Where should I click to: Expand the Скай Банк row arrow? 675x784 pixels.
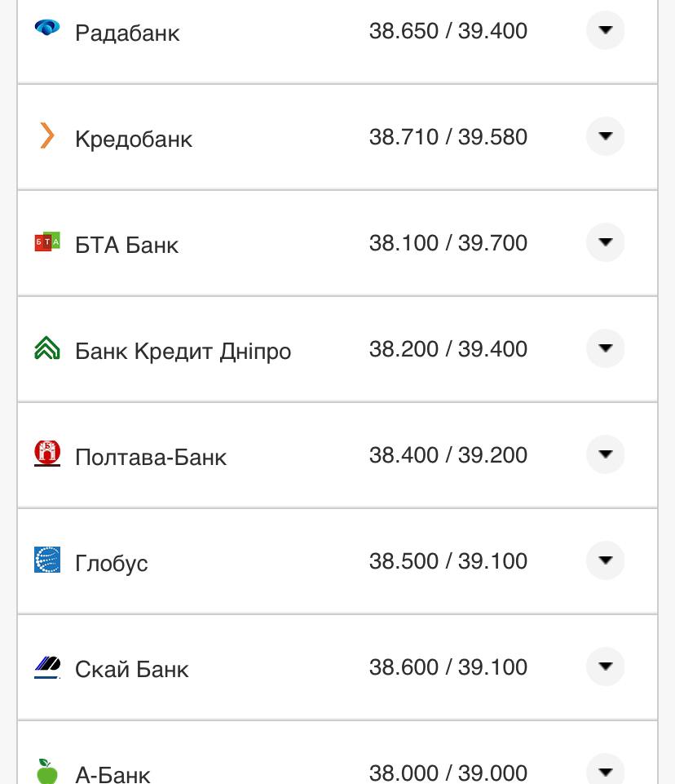pyautogui.click(x=605, y=667)
